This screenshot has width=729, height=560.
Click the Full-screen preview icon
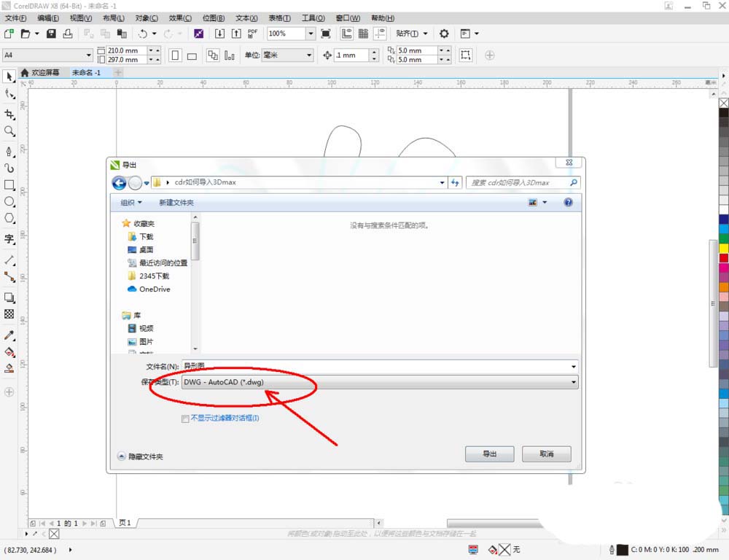point(326,34)
